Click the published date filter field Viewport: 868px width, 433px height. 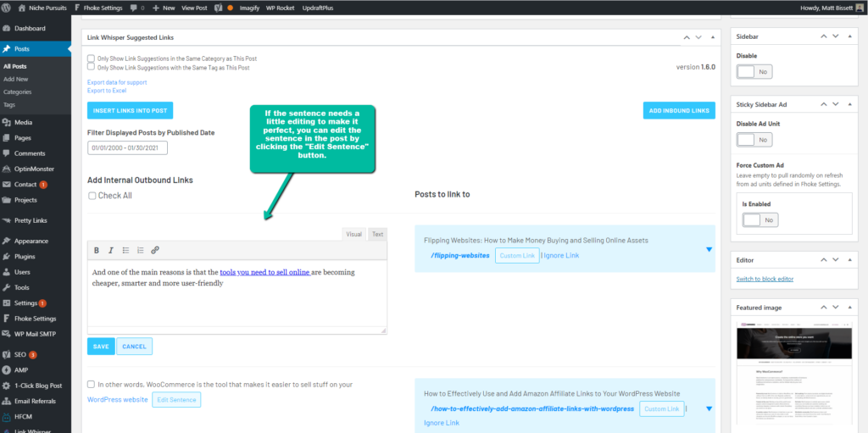[x=127, y=148]
